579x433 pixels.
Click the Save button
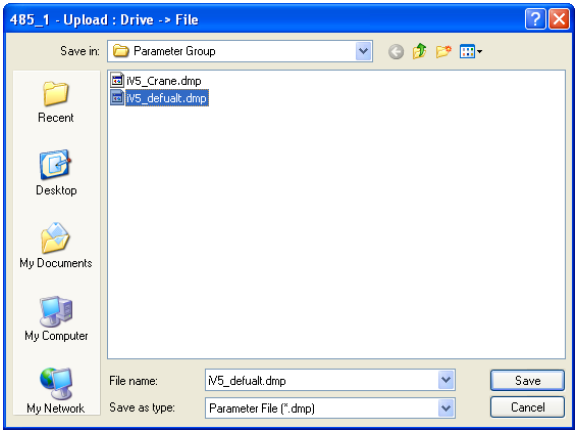tap(527, 380)
